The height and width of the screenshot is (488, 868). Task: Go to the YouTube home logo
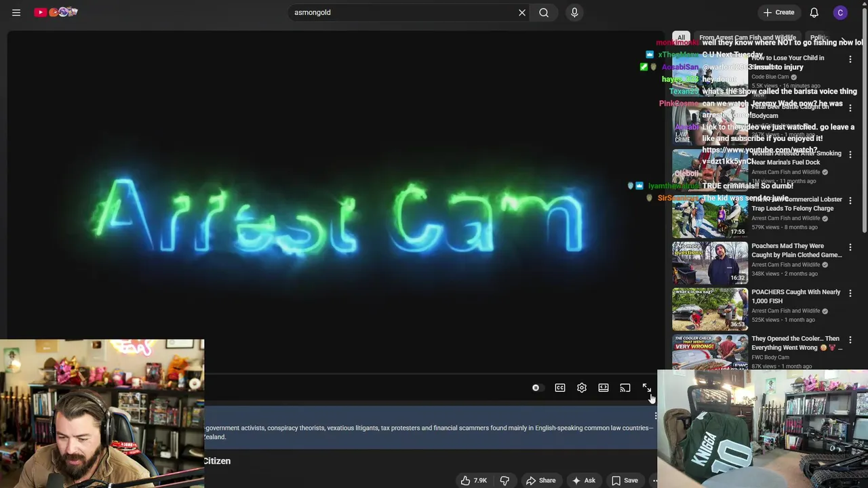point(56,12)
